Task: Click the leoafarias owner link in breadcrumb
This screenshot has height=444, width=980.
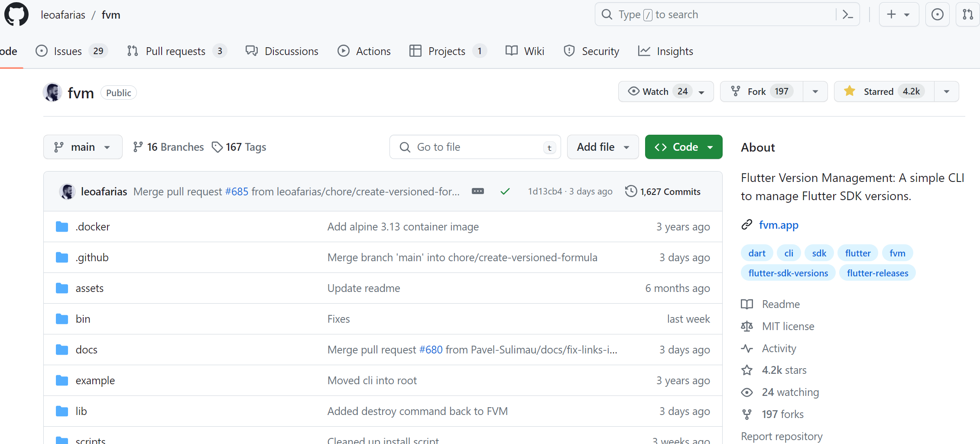Action: click(x=63, y=15)
